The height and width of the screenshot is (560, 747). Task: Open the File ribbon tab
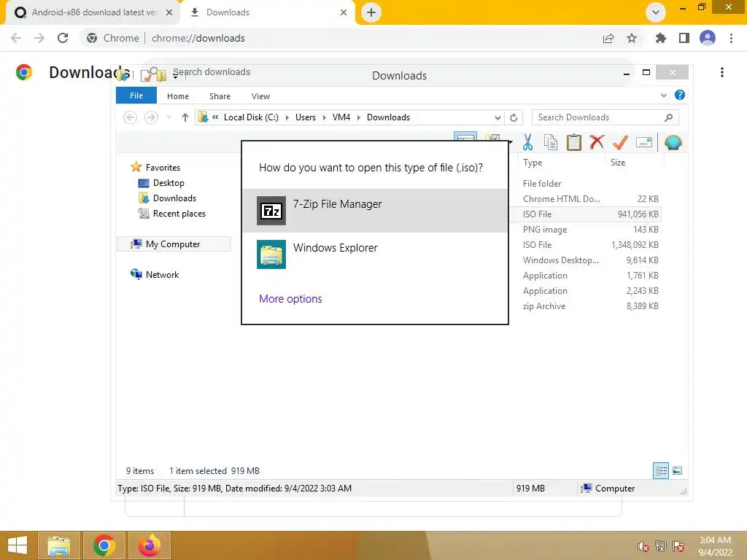(x=136, y=96)
